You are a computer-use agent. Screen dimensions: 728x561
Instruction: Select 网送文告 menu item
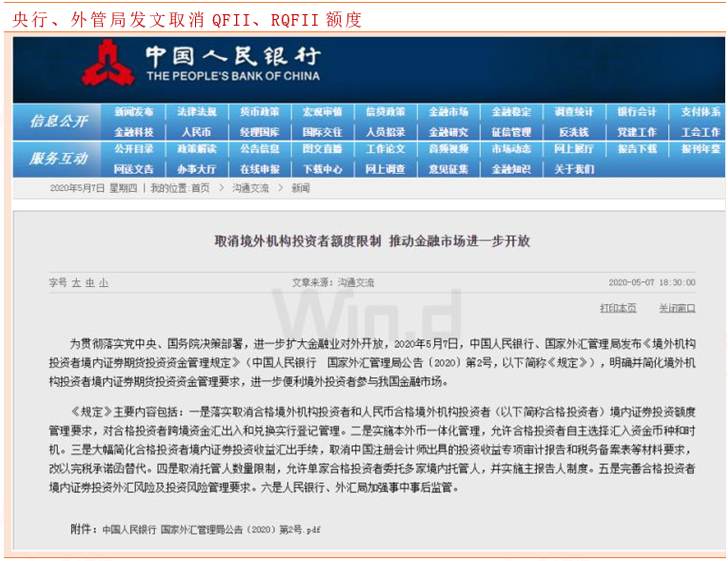pyautogui.click(x=134, y=169)
